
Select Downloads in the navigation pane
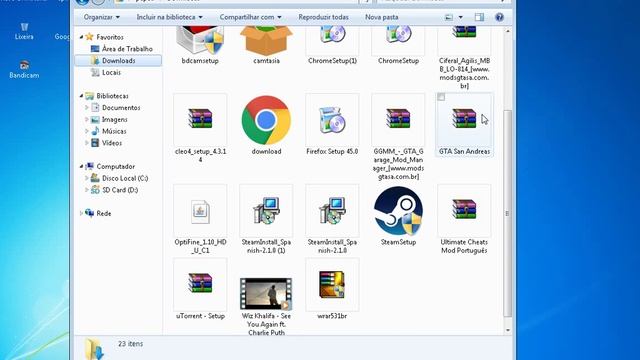point(118,60)
